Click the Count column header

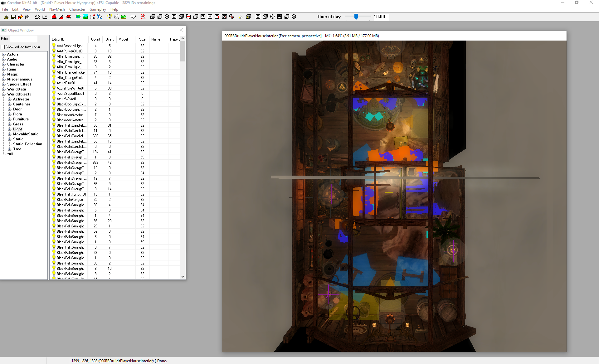click(95, 39)
